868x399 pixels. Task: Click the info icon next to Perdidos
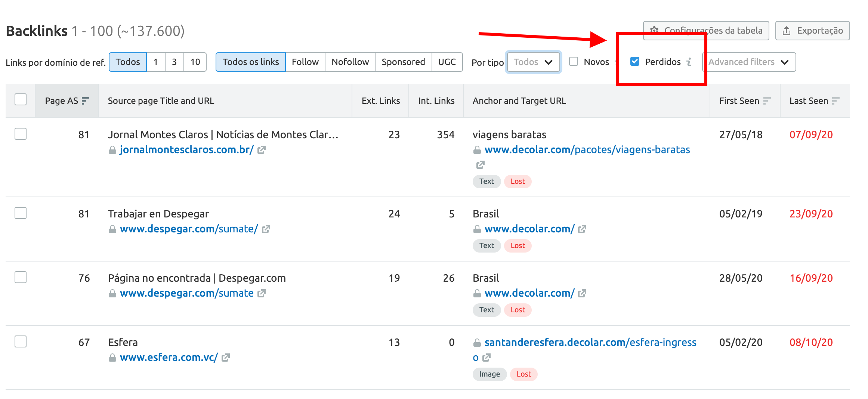coord(689,62)
